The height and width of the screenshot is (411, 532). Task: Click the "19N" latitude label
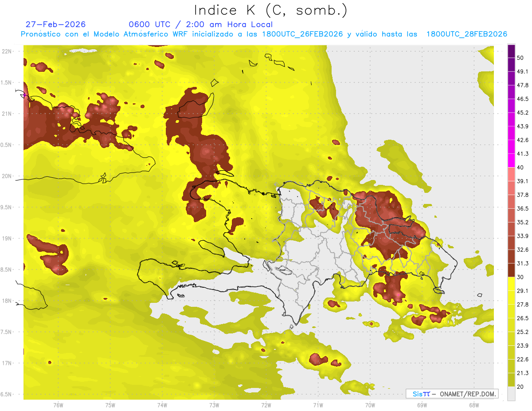point(7,238)
